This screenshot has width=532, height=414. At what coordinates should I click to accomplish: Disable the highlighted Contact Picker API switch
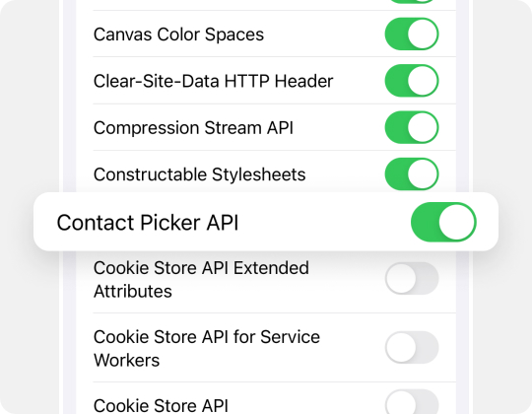click(443, 222)
